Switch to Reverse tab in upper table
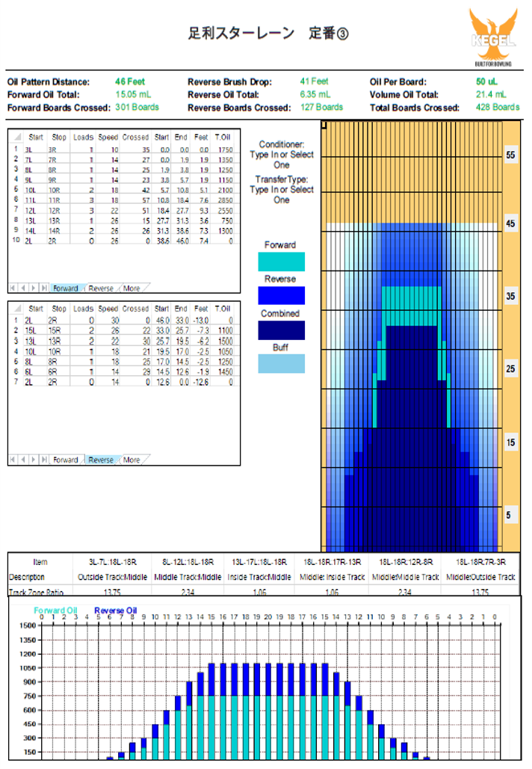 tap(101, 288)
